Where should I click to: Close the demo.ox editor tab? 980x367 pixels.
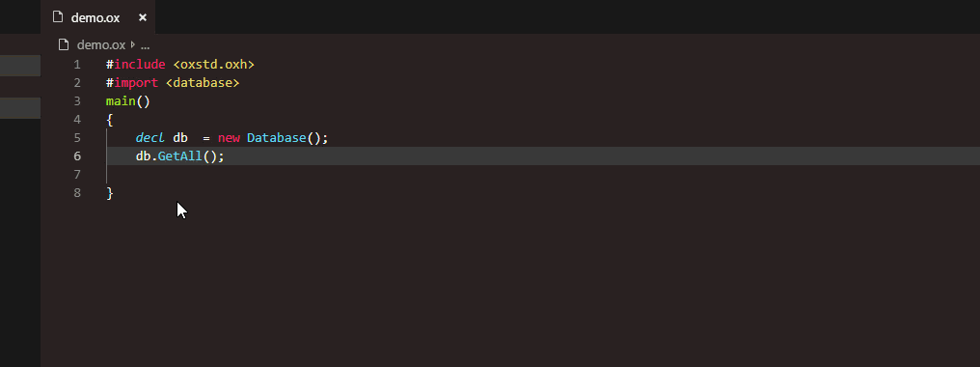click(143, 17)
